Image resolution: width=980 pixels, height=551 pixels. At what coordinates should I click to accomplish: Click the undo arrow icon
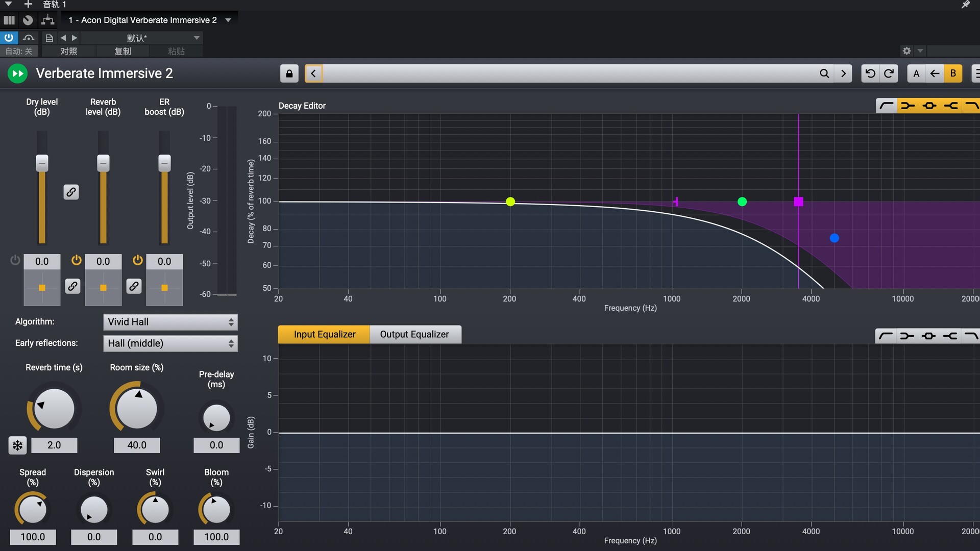coord(870,73)
